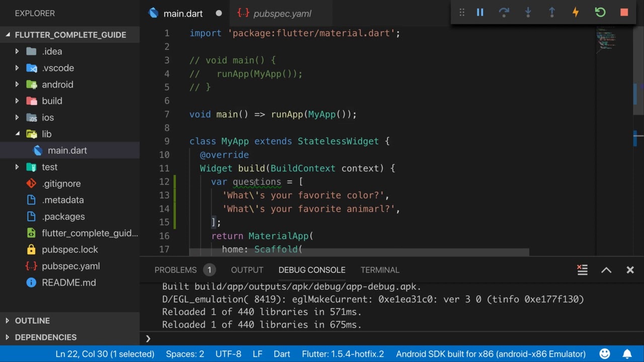644x362 pixels.
Task: Pause debugging in the debug toolbar
Action: 480,13
